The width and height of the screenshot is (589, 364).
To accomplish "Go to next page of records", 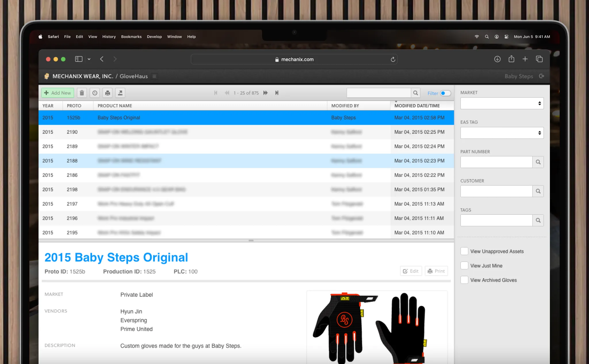I will pos(265,93).
